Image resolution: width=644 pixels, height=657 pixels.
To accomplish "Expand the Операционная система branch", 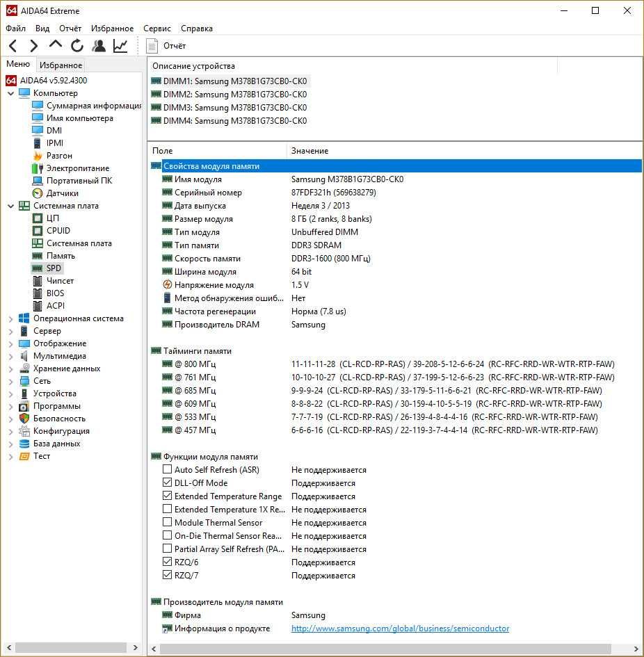I will click(x=11, y=318).
